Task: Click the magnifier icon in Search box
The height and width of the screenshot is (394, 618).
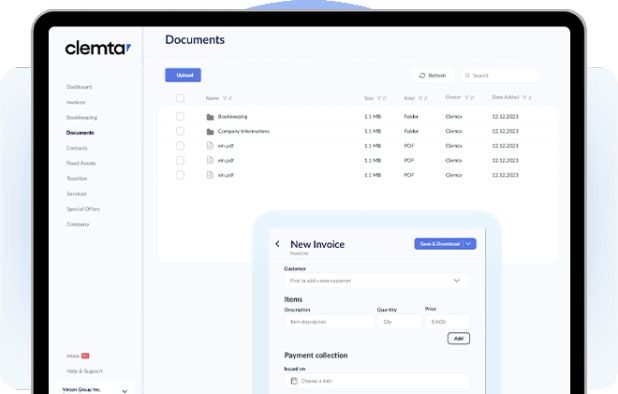Action: pyautogui.click(x=467, y=75)
